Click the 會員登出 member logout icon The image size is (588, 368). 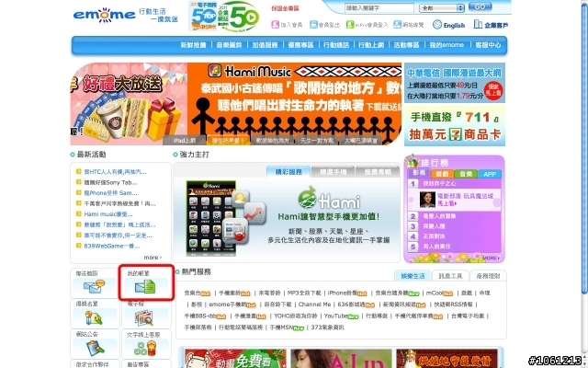(313, 25)
